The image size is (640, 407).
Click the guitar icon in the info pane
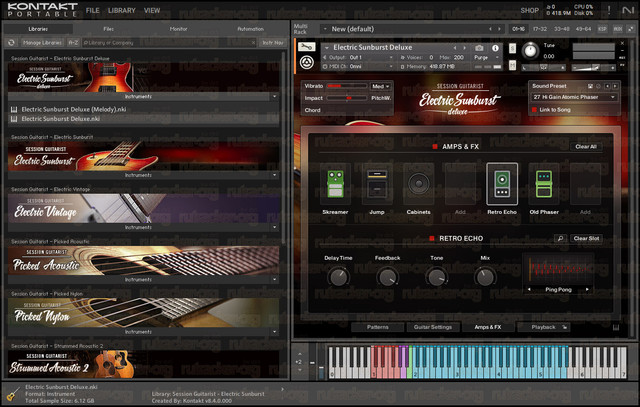tap(13, 394)
